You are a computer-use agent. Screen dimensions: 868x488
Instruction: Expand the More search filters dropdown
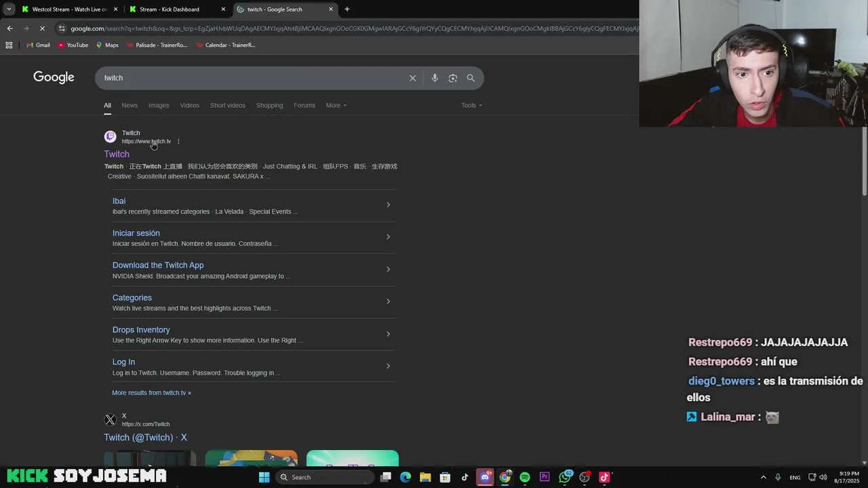click(x=336, y=105)
